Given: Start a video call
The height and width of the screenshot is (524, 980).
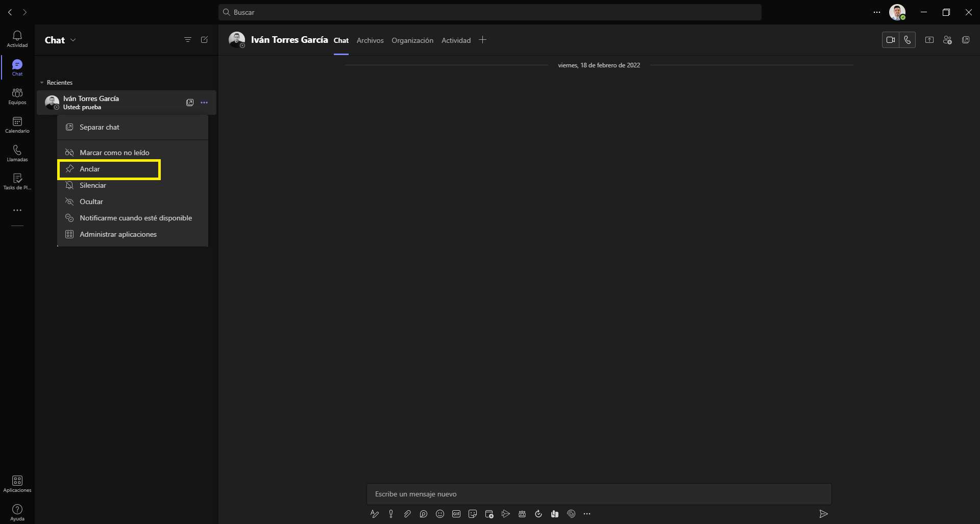Looking at the screenshot, I should pyautogui.click(x=891, y=40).
